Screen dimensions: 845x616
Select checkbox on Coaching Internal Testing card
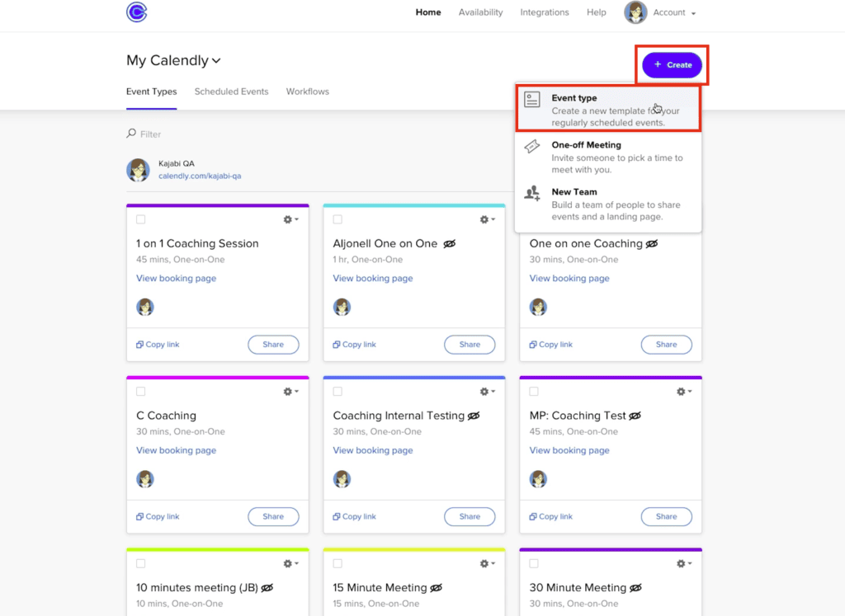(x=338, y=392)
